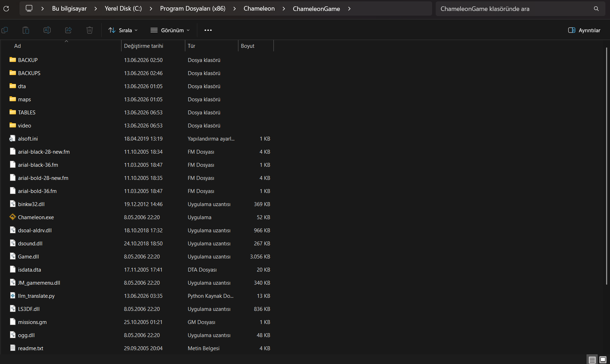Click the binkw32.dll file icon

pos(13,204)
